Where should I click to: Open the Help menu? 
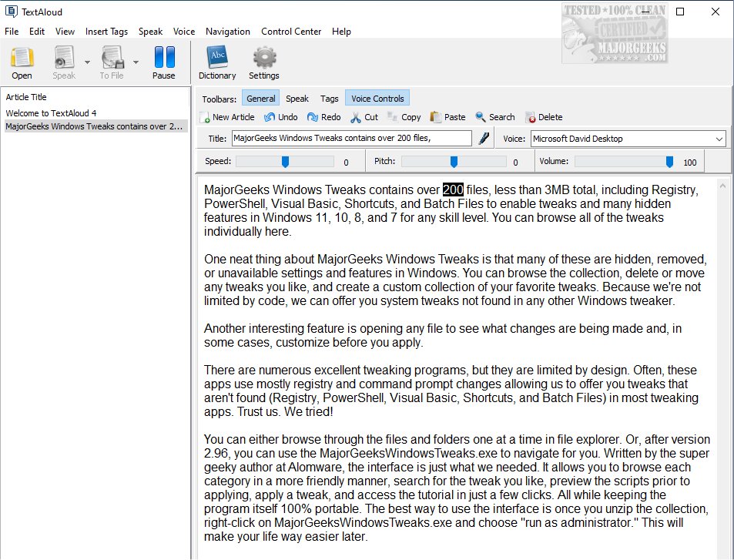(x=341, y=32)
